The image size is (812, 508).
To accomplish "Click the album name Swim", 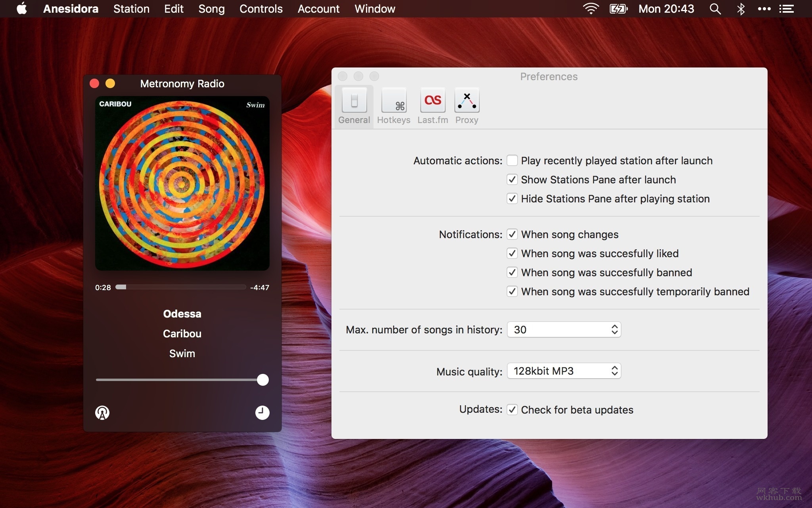I will pyautogui.click(x=182, y=354).
